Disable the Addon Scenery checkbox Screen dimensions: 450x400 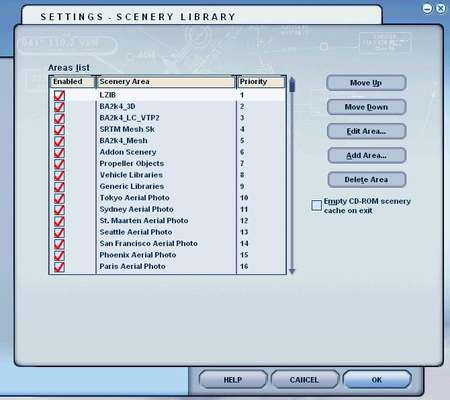pyautogui.click(x=59, y=152)
